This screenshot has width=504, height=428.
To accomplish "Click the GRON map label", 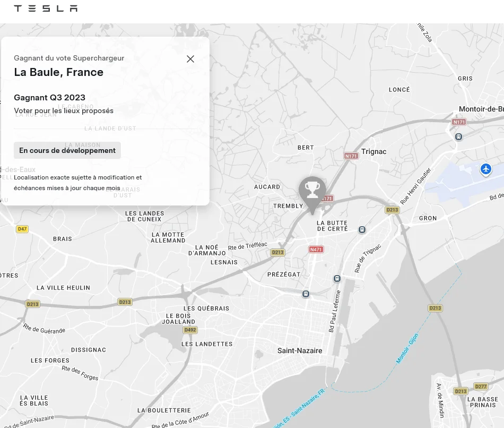I will tap(428, 218).
